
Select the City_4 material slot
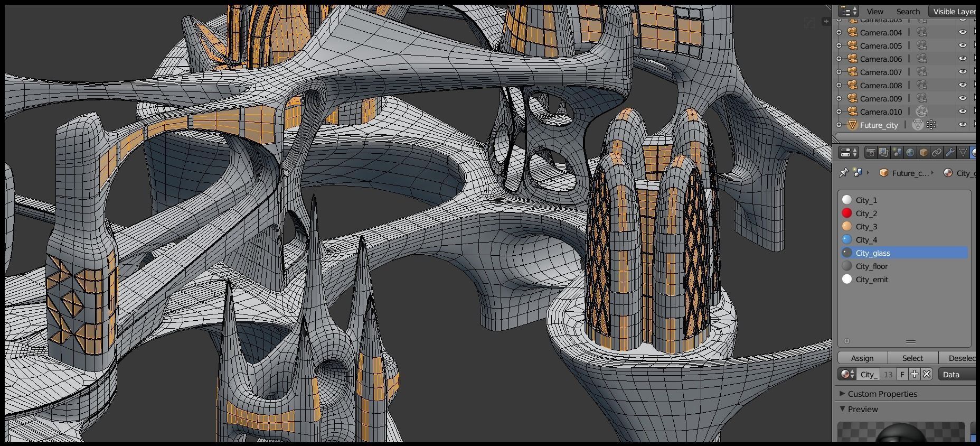click(904, 240)
